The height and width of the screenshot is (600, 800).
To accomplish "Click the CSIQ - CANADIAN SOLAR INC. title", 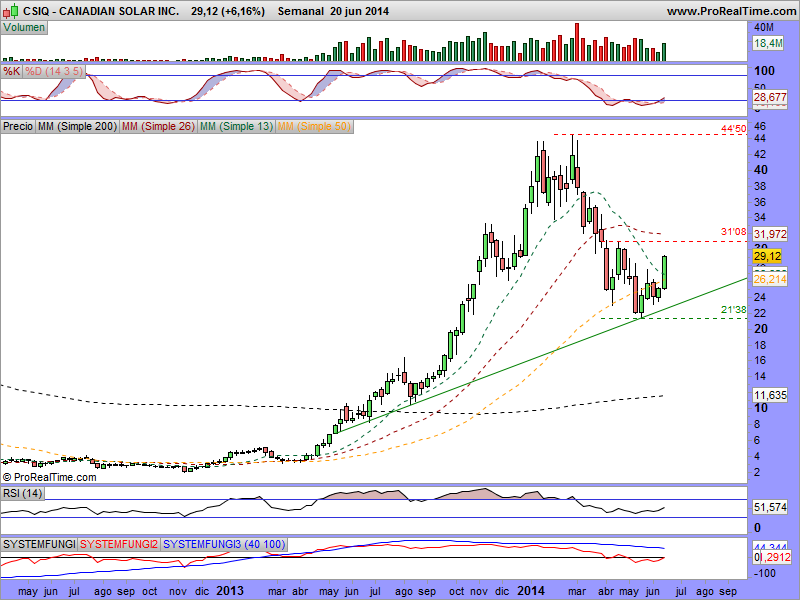I will (101, 11).
